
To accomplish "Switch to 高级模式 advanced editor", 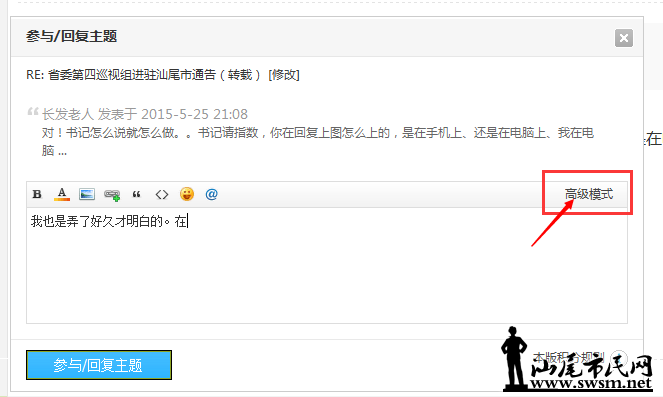I will click(589, 194).
